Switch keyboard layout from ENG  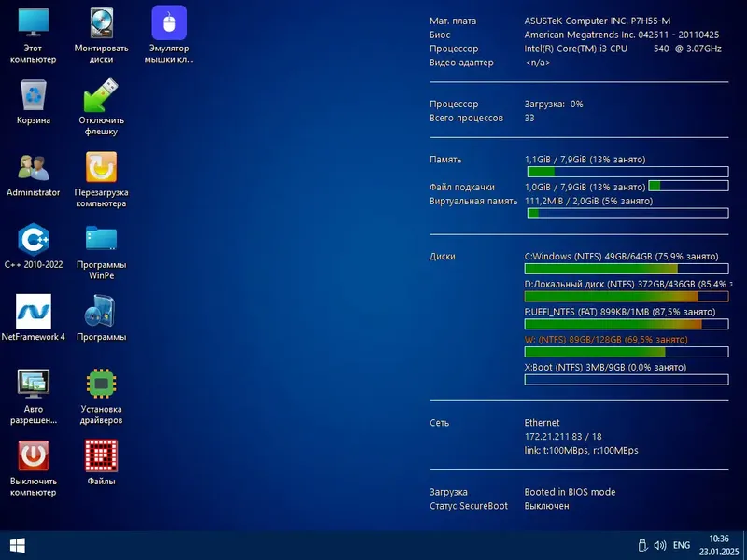coord(681,545)
